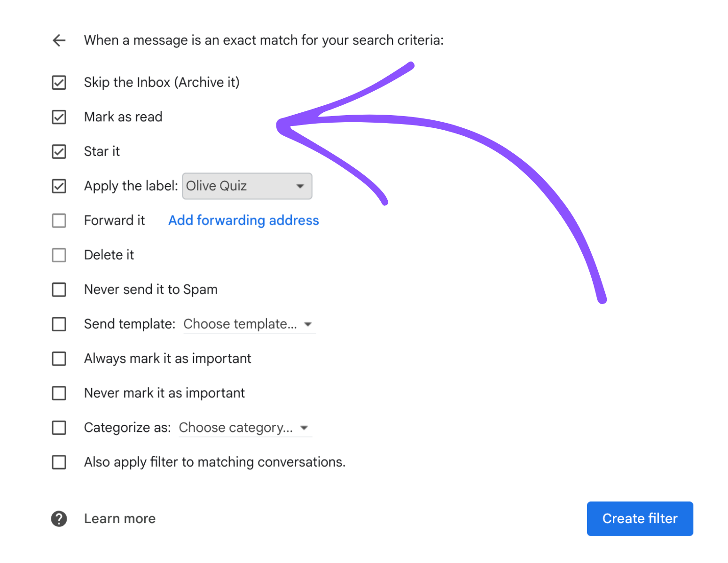This screenshot has width=728, height=563.
Task: Check Never mark it as important
Action: 58,393
